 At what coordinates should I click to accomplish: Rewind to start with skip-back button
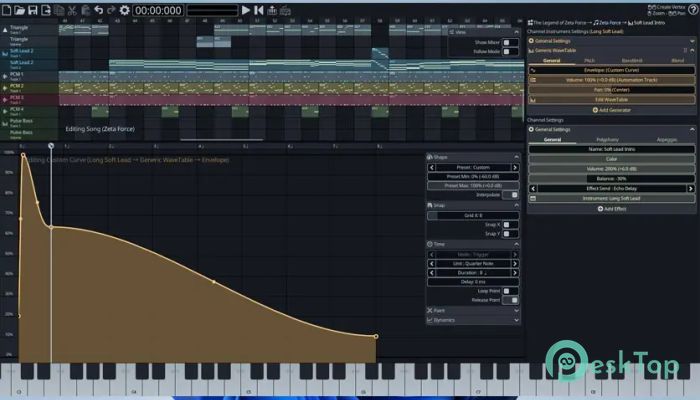point(258,10)
